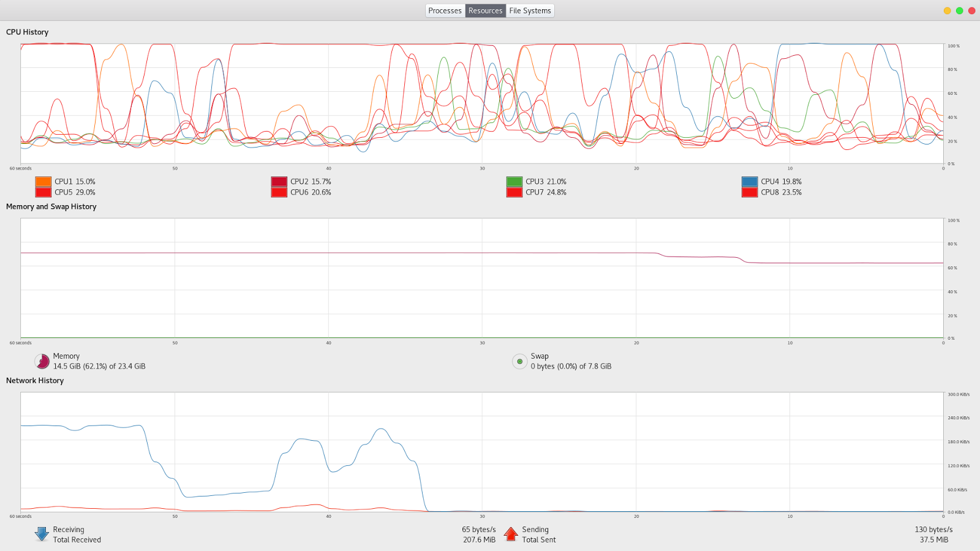The width and height of the screenshot is (980, 551).
Task: Change the CPU2 dark red color swatch
Action: click(x=279, y=181)
